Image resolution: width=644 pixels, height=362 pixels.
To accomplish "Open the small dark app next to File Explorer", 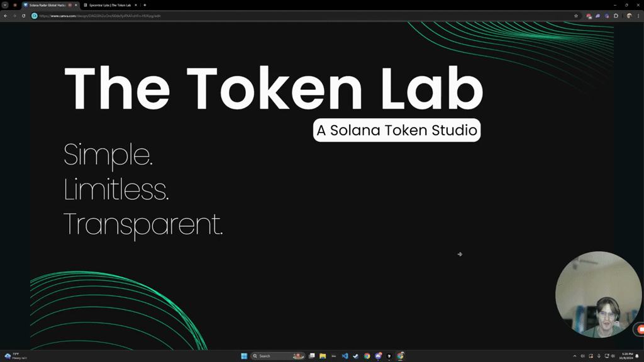I will coord(333,356).
